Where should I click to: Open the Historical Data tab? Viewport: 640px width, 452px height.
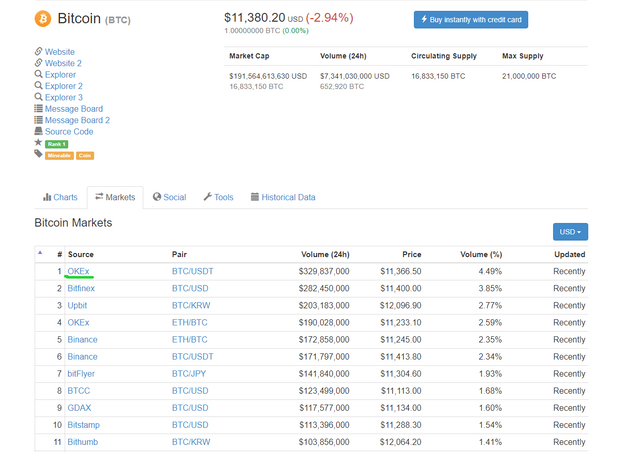(283, 197)
